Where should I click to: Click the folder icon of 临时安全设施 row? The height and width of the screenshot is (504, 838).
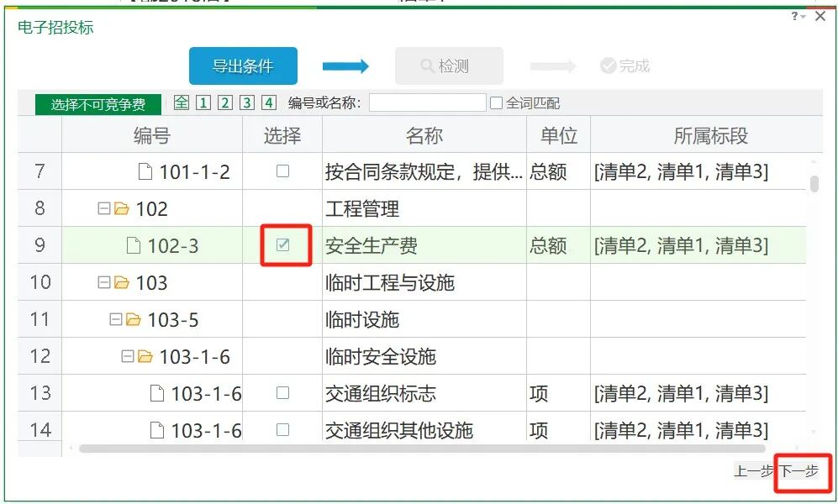pyautogui.click(x=145, y=356)
